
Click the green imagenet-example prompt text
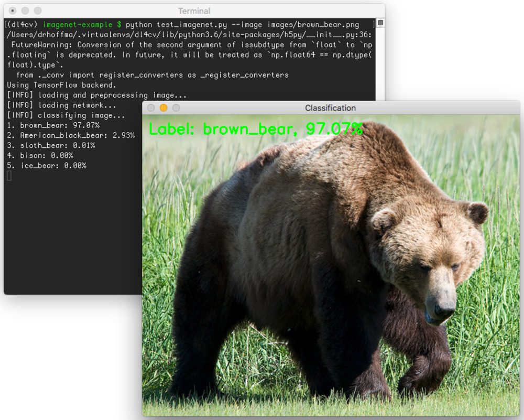(78, 25)
